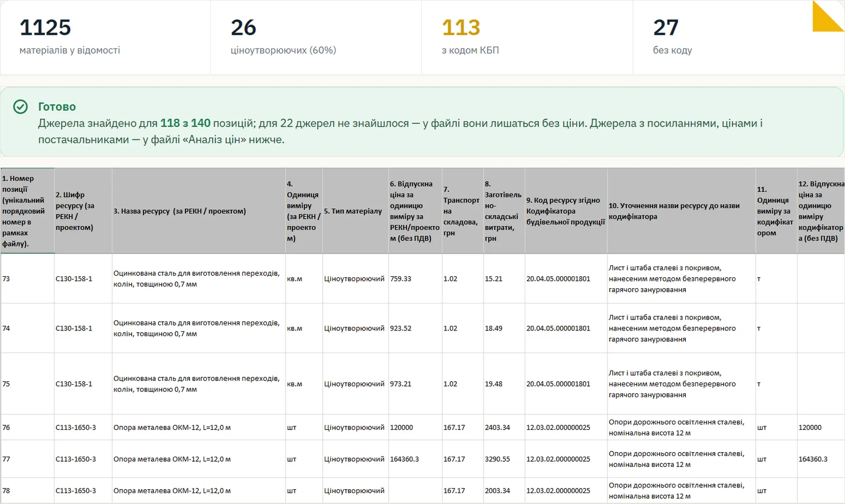The image size is (845, 504).
Task: Click codifier code 12.03.02.000000025 in row 77
Action: click(x=566, y=459)
